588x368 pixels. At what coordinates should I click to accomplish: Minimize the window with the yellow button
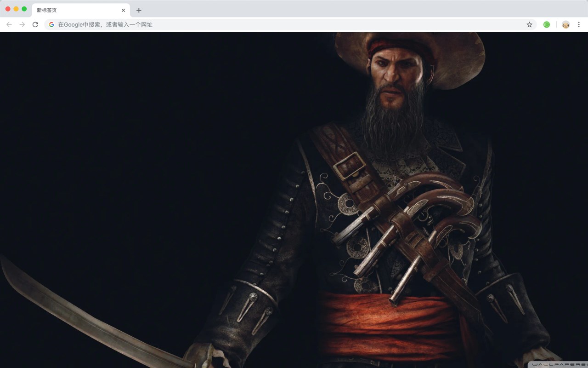[x=16, y=9]
